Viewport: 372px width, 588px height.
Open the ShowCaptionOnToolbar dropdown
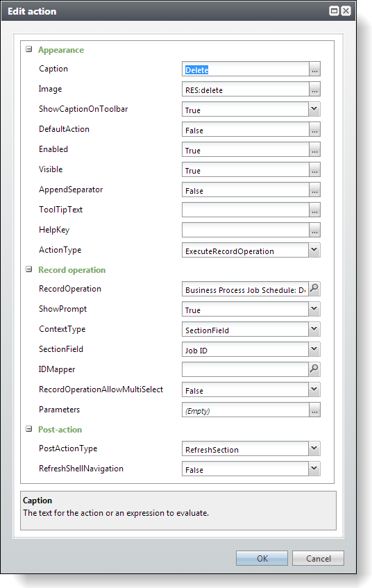point(314,109)
